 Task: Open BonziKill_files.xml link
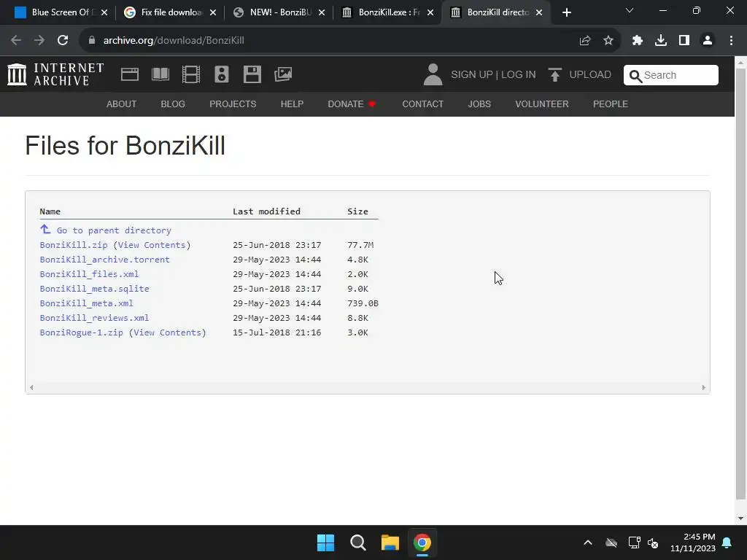pos(89,274)
